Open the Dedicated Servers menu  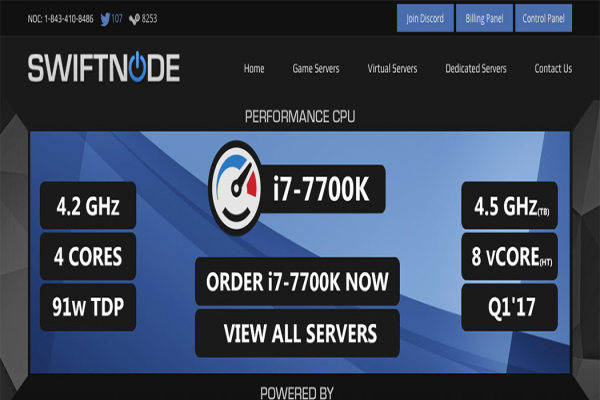[476, 69]
